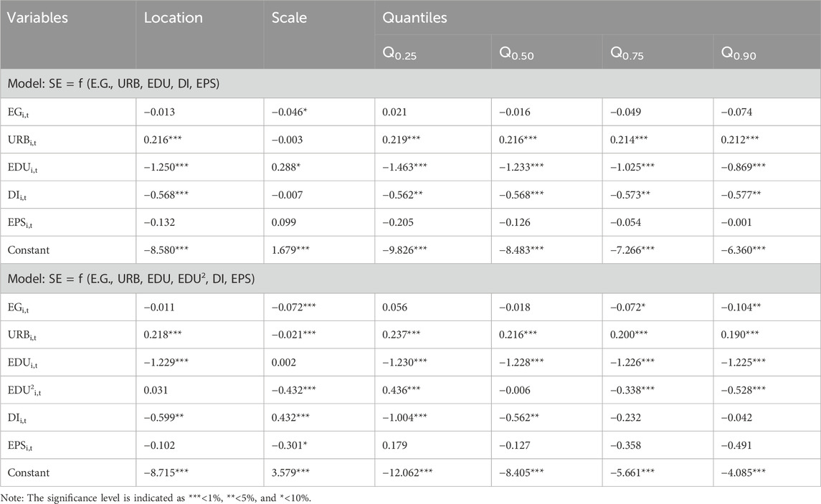
Task: Click the cell showing −0.074
Action: pos(736,112)
